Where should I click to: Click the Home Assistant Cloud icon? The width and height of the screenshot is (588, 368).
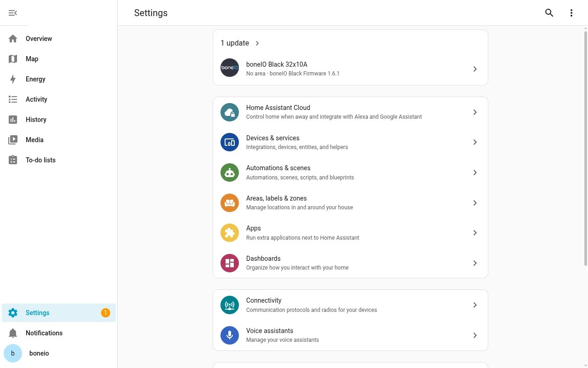(230, 112)
